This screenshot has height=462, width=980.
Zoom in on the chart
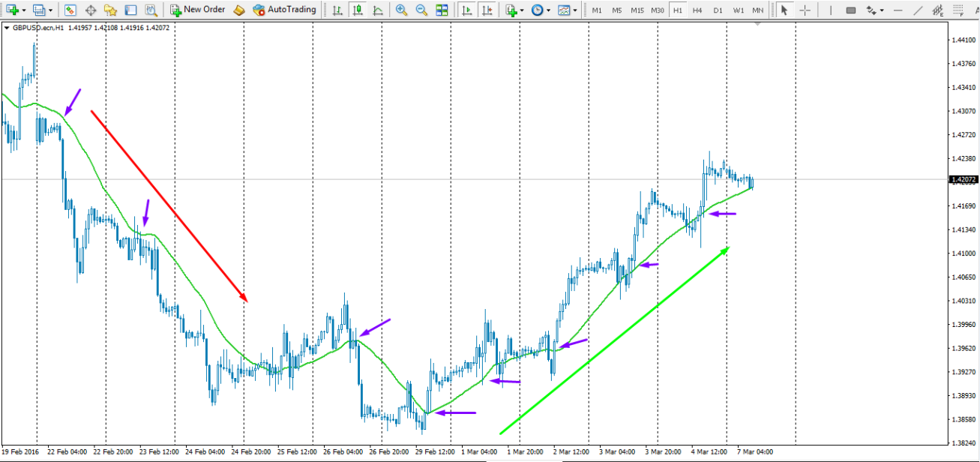(x=402, y=10)
